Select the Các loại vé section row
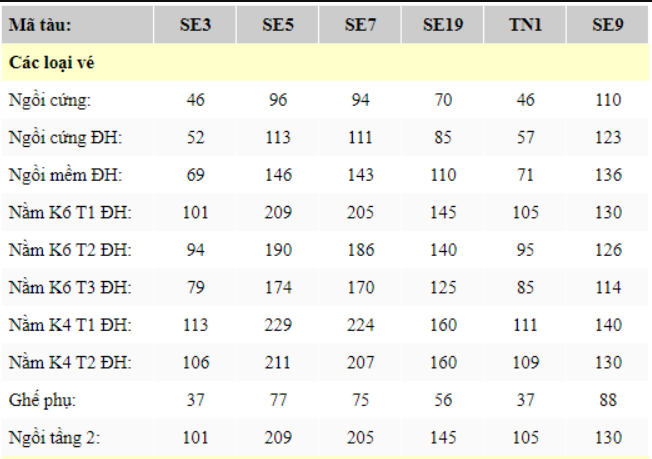The image size is (652, 459). click(325, 62)
